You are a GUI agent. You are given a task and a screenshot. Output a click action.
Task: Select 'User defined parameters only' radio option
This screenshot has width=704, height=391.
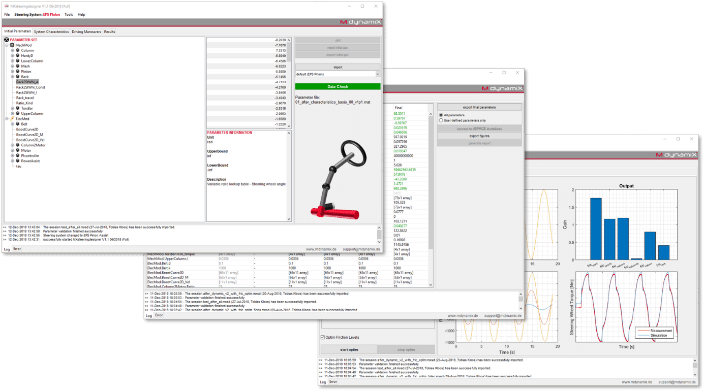[x=441, y=120]
